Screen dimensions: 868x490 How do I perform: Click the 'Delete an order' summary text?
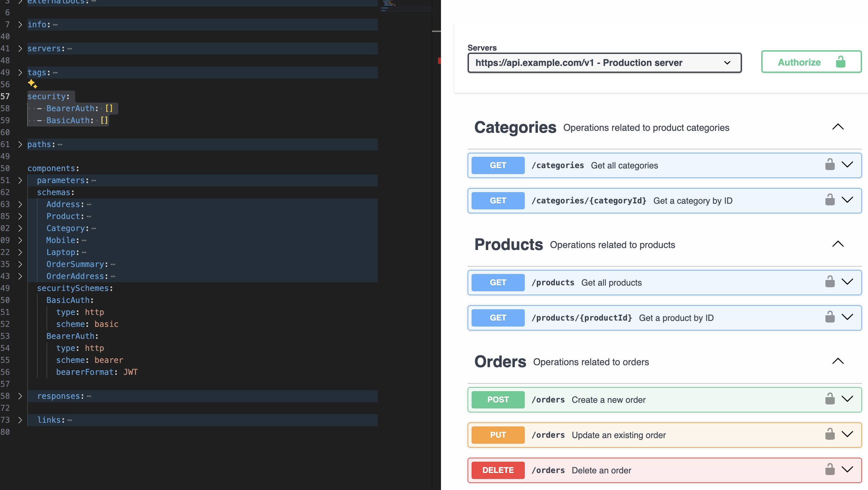click(601, 470)
